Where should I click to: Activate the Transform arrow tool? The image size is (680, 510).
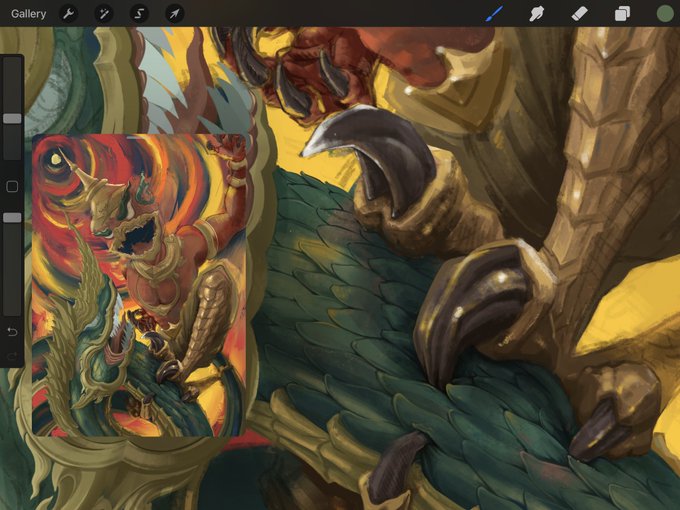pyautogui.click(x=174, y=14)
